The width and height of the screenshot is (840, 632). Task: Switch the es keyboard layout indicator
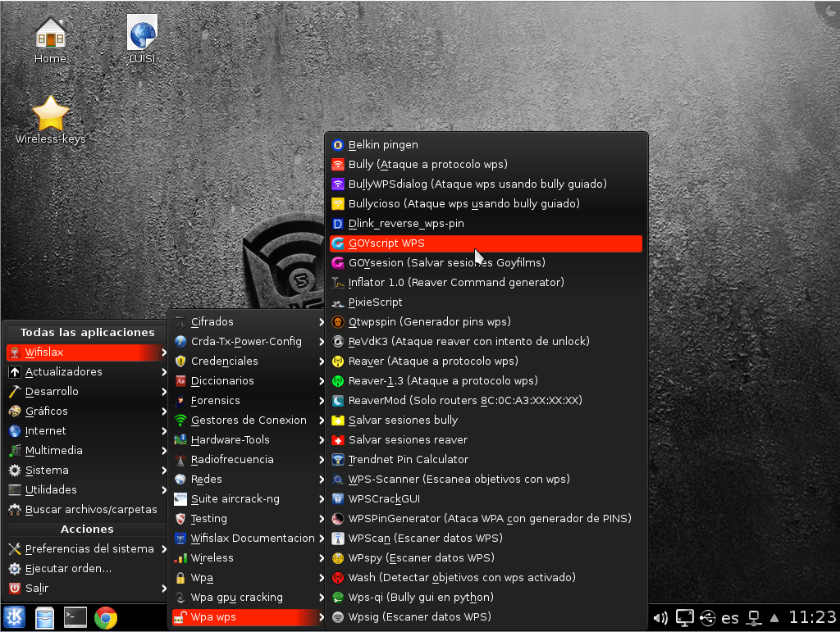point(730,617)
